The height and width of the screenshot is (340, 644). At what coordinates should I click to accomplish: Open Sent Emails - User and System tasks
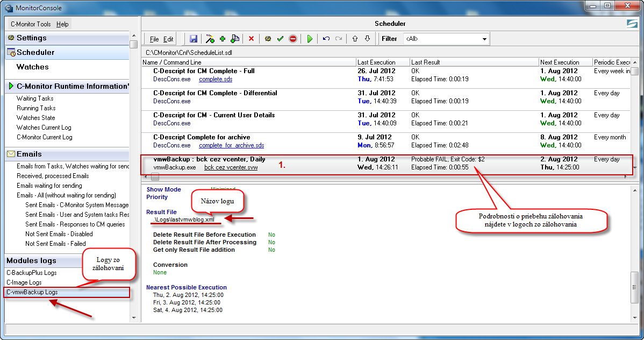(77, 215)
